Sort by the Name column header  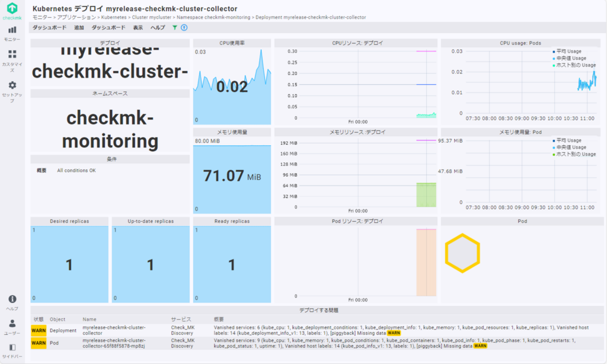tap(89, 320)
